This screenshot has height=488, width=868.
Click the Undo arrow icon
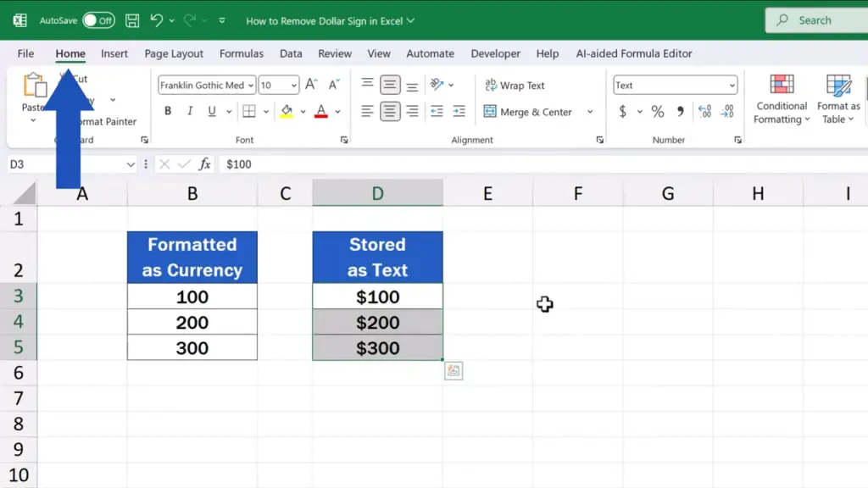(156, 20)
